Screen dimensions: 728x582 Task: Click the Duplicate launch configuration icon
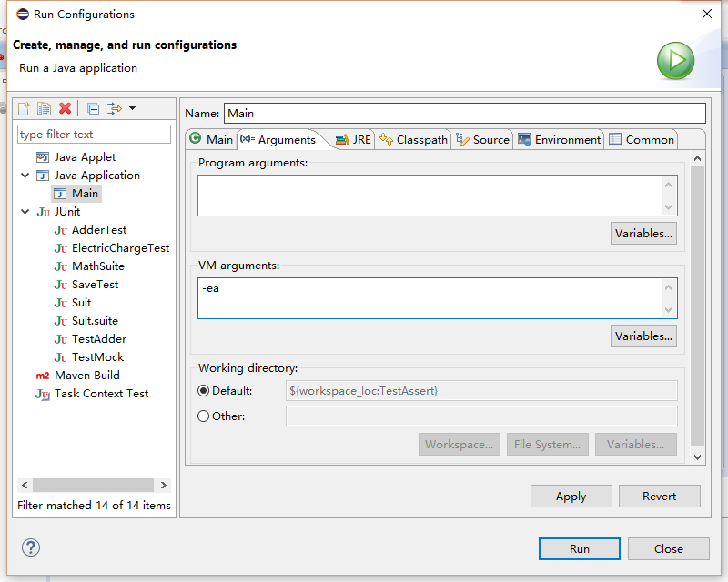coord(44,108)
